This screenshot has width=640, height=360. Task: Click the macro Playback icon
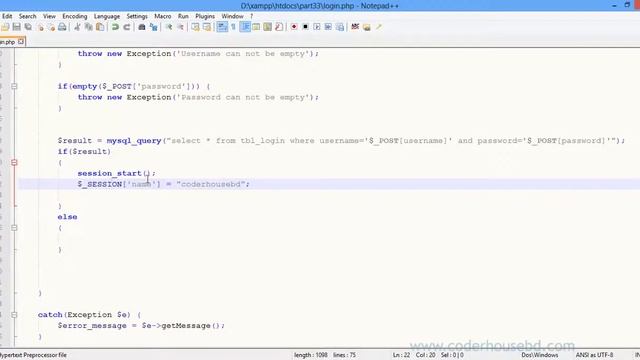[317, 27]
